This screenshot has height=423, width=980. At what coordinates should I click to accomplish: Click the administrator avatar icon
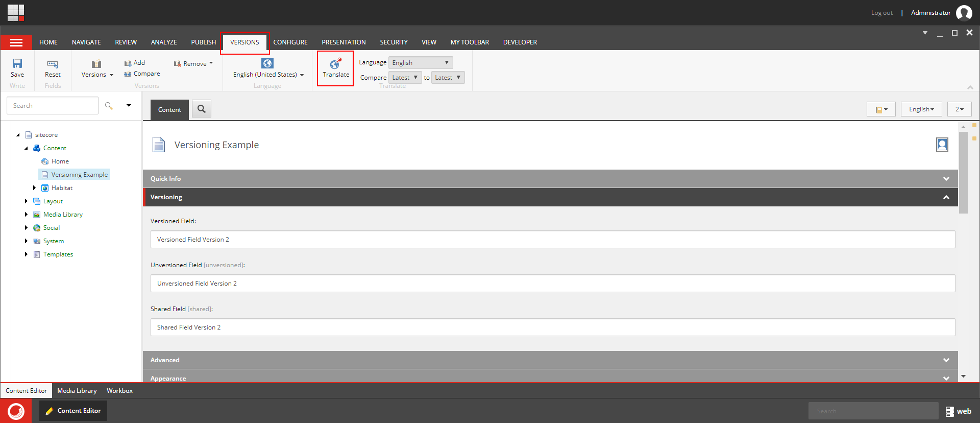pyautogui.click(x=964, y=13)
